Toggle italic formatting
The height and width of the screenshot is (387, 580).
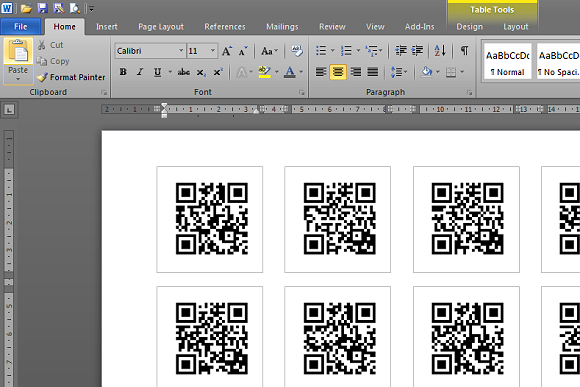pyautogui.click(x=140, y=72)
